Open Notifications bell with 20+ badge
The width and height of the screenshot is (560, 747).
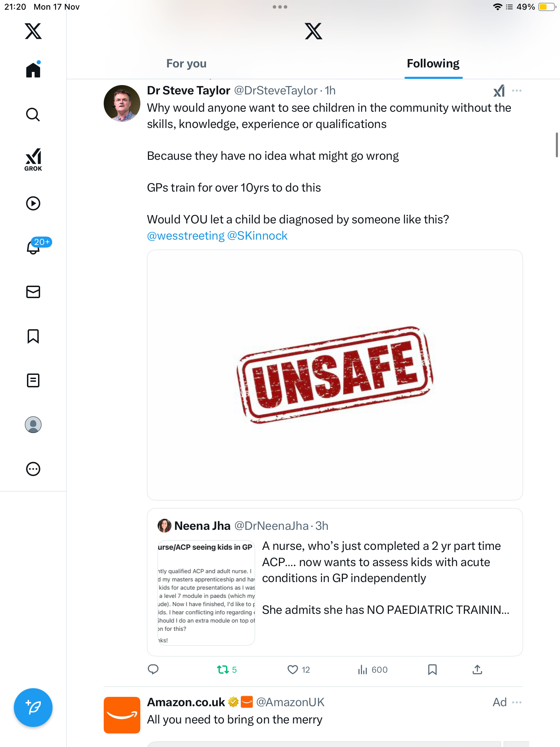pyautogui.click(x=34, y=247)
